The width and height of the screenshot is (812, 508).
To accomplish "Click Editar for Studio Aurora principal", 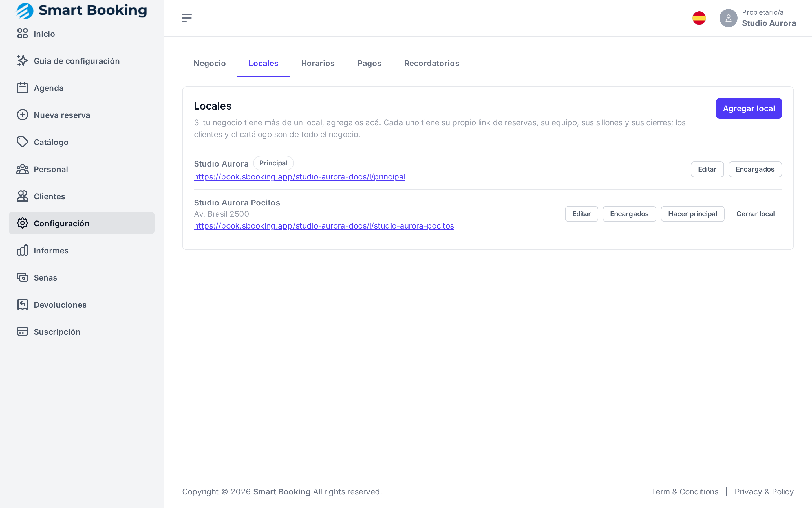I will click(707, 169).
